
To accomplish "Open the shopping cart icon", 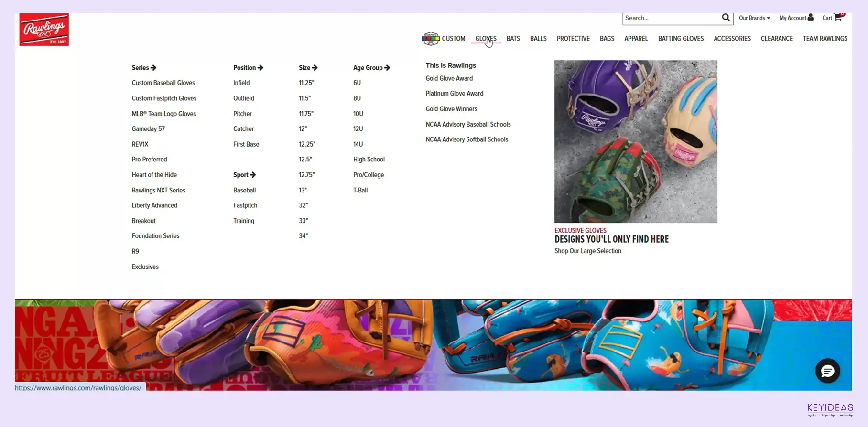I will coord(838,17).
